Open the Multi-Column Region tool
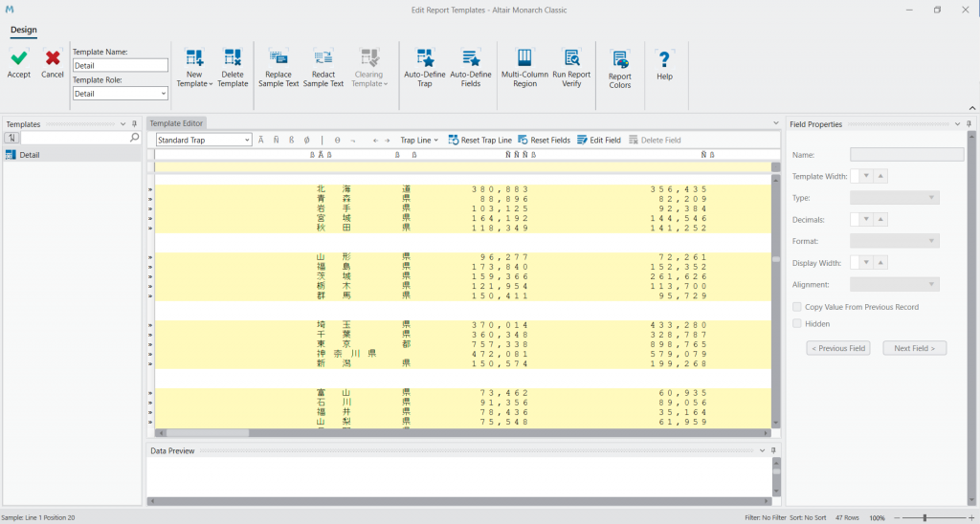The image size is (980, 524). tap(524, 68)
